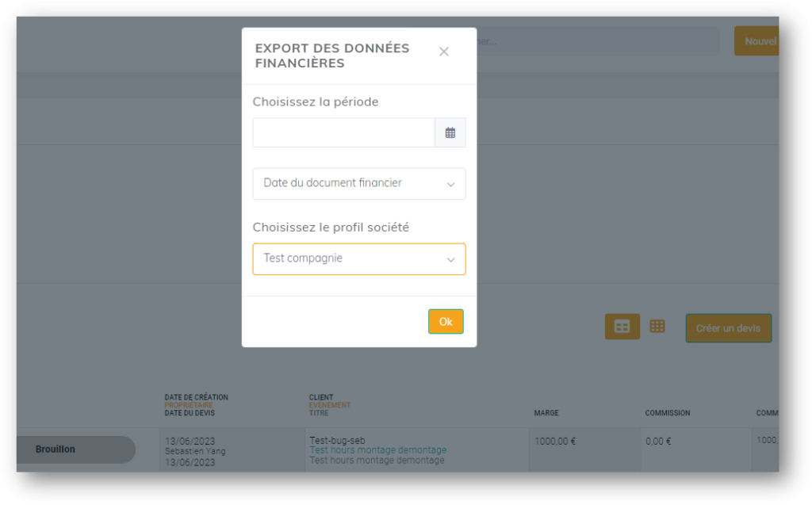Click the period date input field
812x505 pixels.
[344, 132]
